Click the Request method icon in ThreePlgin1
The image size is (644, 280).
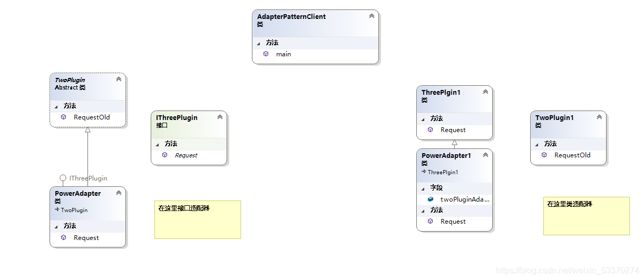(430, 129)
